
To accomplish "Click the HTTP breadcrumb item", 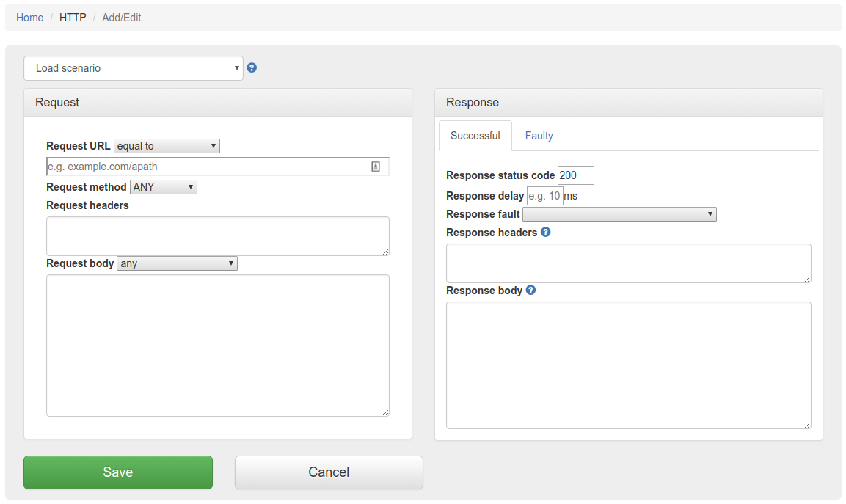I will point(73,18).
